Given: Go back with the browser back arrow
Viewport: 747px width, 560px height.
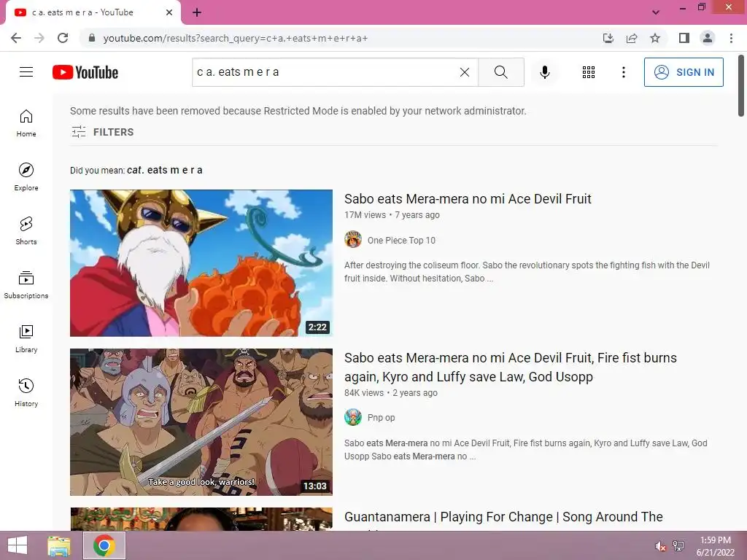Looking at the screenshot, I should [16, 38].
